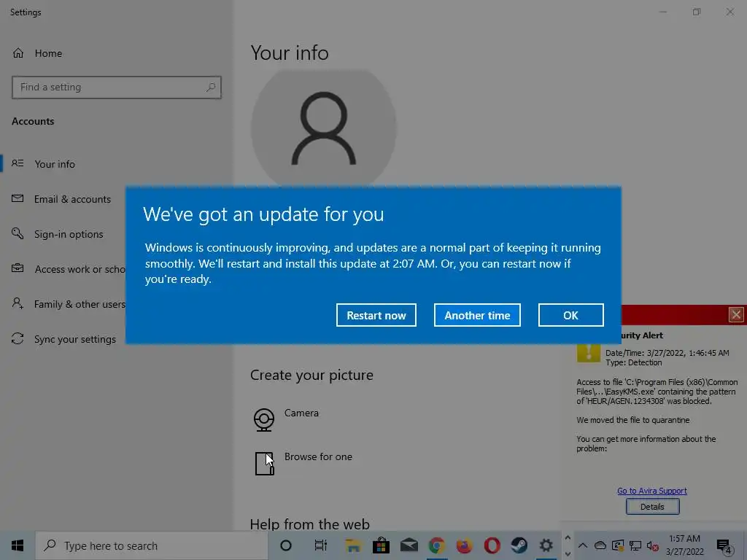Click the user profile picture placeholder
747x560 pixels.
tap(323, 128)
